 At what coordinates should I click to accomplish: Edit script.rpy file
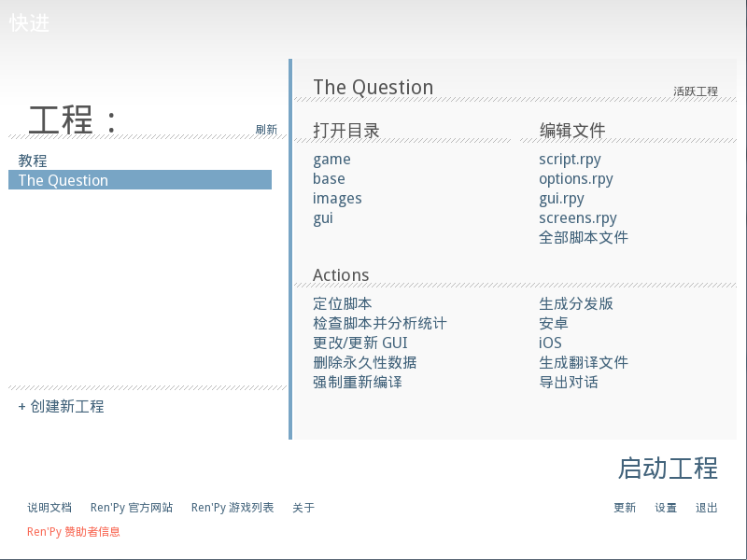click(570, 160)
